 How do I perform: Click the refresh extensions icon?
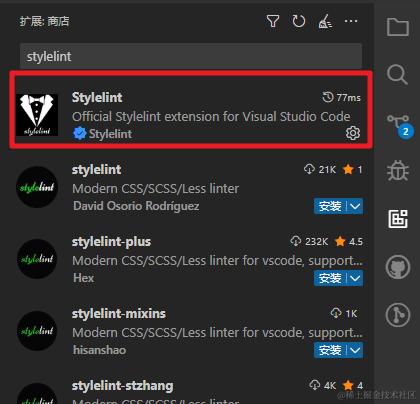299,21
